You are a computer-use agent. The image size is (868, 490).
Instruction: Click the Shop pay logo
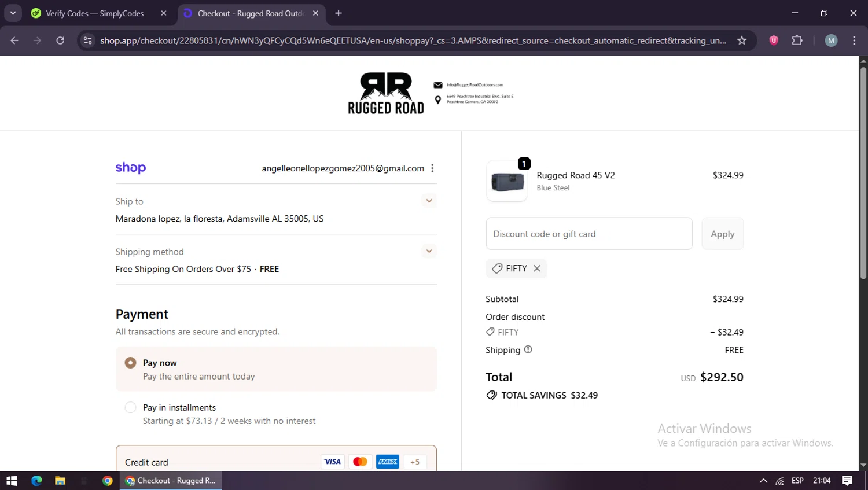tap(131, 168)
